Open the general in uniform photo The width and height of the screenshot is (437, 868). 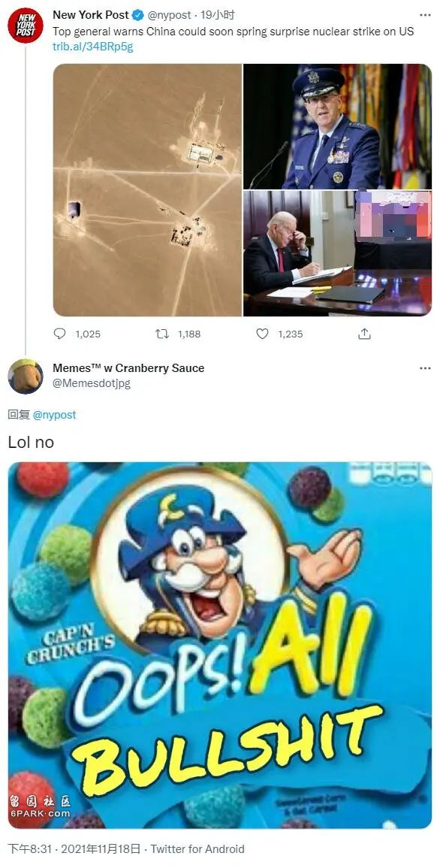[337, 126]
